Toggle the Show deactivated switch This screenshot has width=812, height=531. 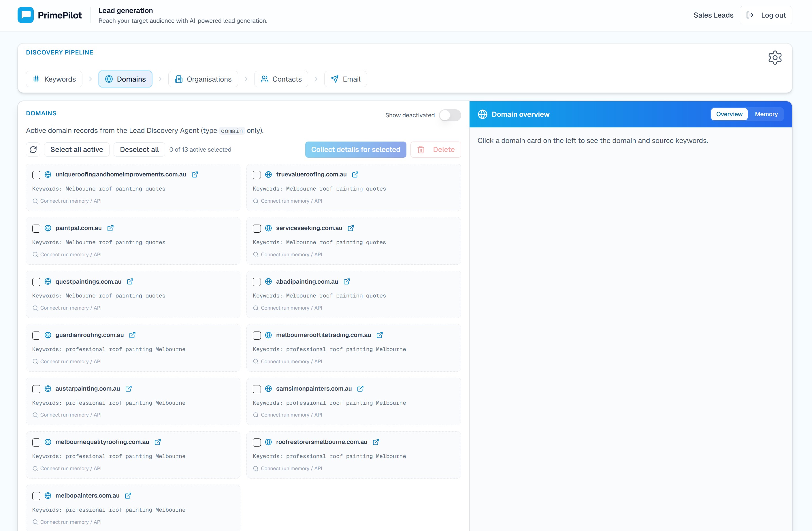pyautogui.click(x=450, y=115)
